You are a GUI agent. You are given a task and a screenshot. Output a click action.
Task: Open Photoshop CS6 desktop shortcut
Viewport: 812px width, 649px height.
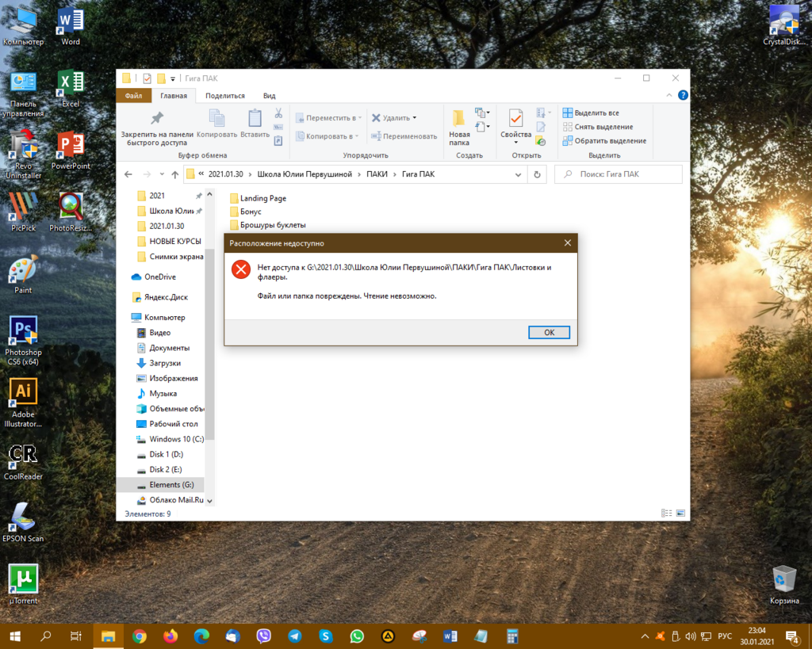click(x=23, y=340)
